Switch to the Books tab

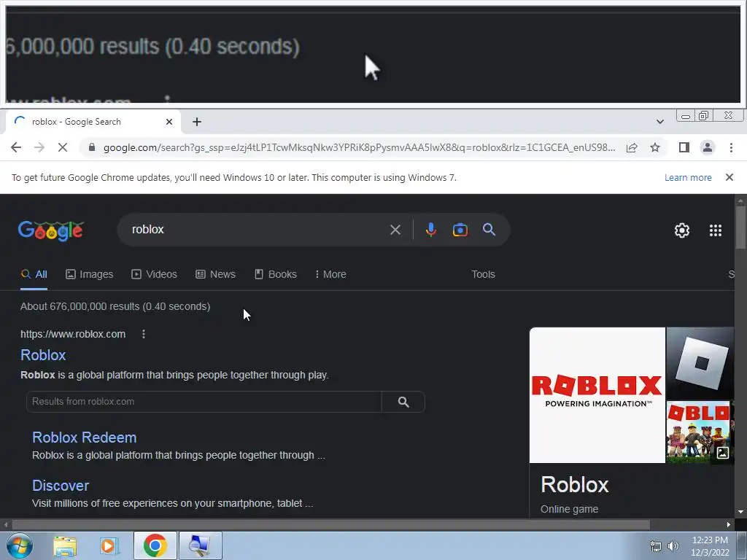click(276, 274)
